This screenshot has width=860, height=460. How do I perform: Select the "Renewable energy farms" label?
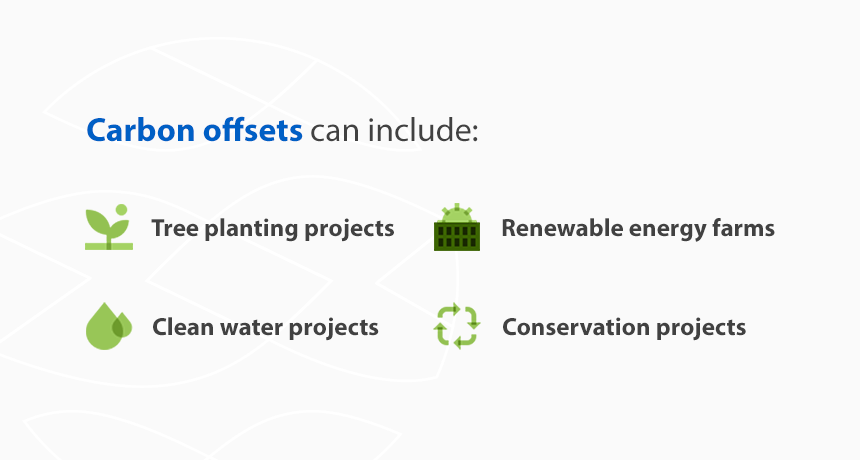(x=638, y=228)
